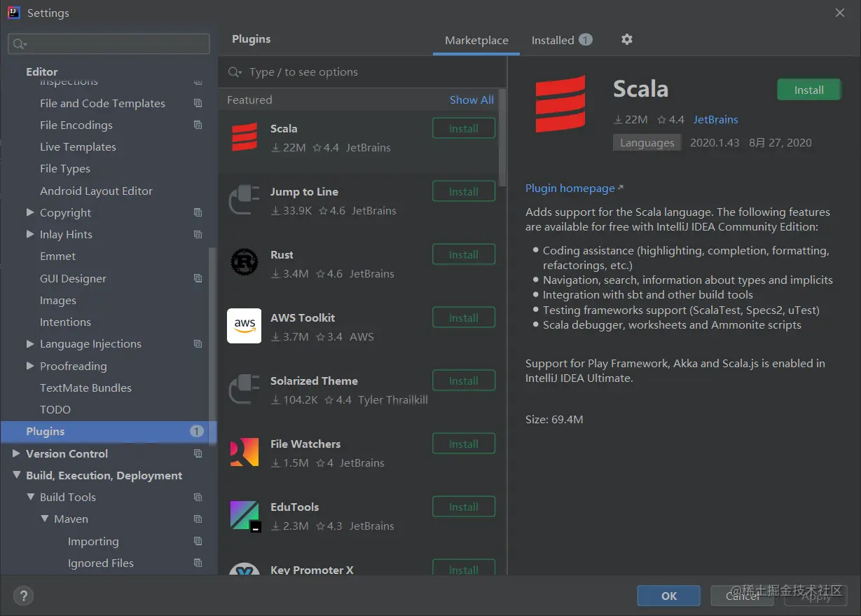Viewport: 861px width, 616px height.
Task: Click the project-level icon beside Copyright
Action: tap(198, 212)
